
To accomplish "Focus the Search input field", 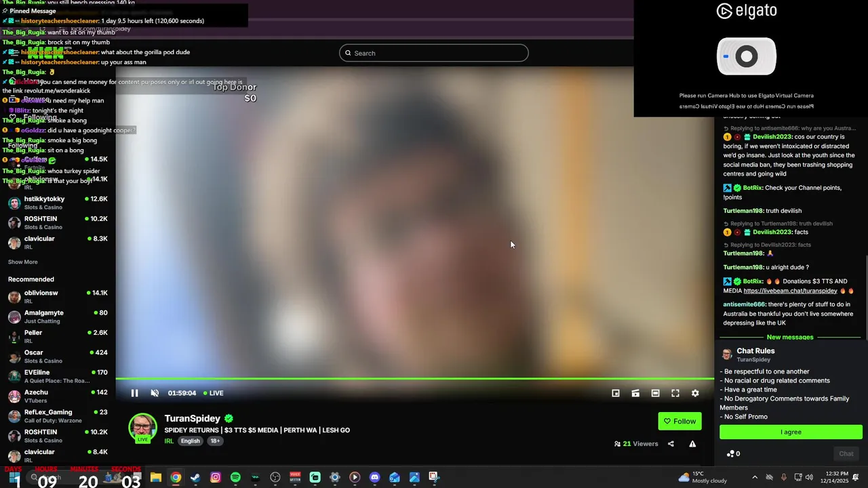I will (434, 53).
